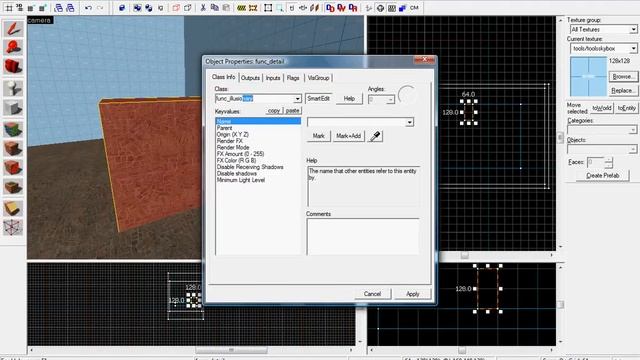Select the white Entity tool
Image resolution: width=640 pixels, height=360 pixels.
(13, 88)
